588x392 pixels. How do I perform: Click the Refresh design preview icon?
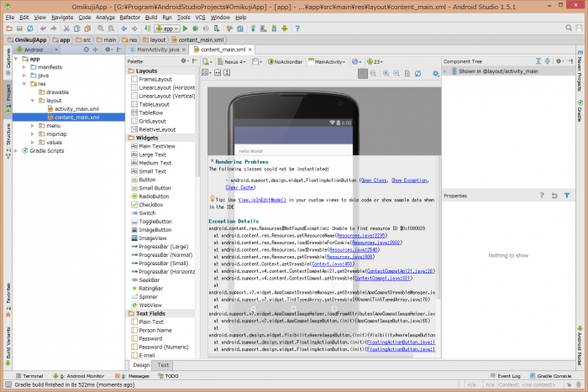pos(417,74)
